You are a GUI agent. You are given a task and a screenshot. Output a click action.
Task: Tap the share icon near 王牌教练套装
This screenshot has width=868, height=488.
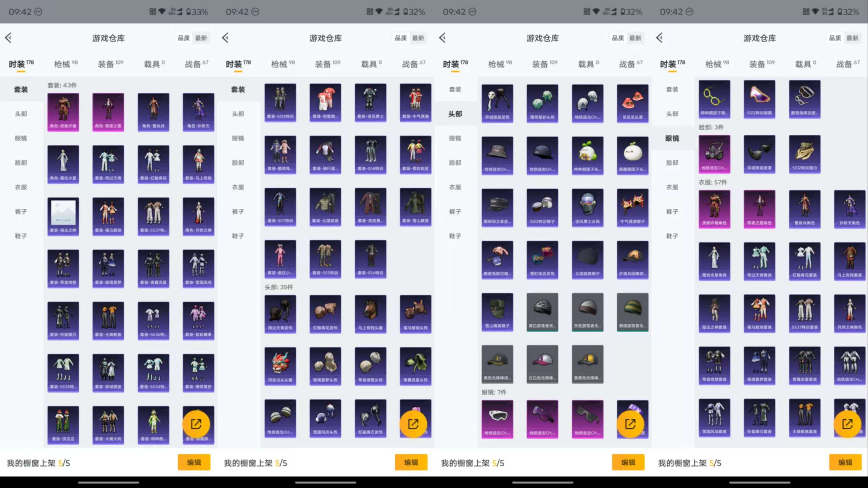point(847,424)
